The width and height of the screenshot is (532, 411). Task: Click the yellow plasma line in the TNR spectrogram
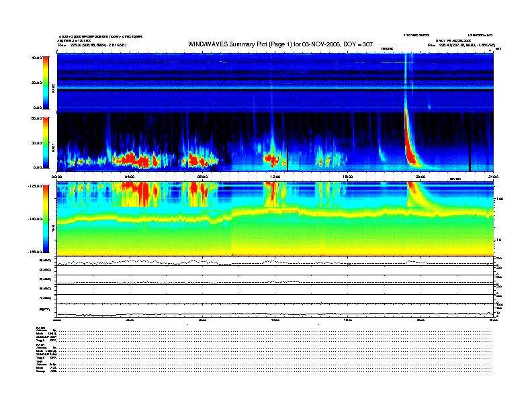click(275, 212)
